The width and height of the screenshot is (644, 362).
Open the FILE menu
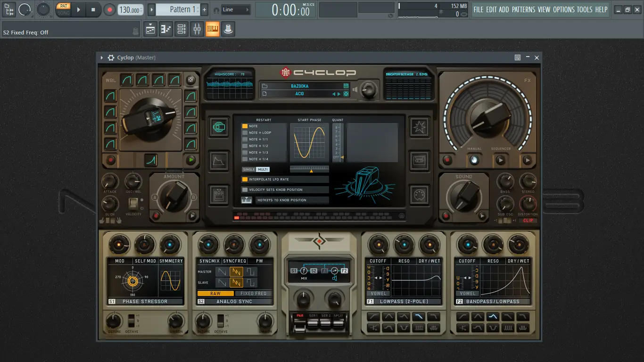point(479,9)
